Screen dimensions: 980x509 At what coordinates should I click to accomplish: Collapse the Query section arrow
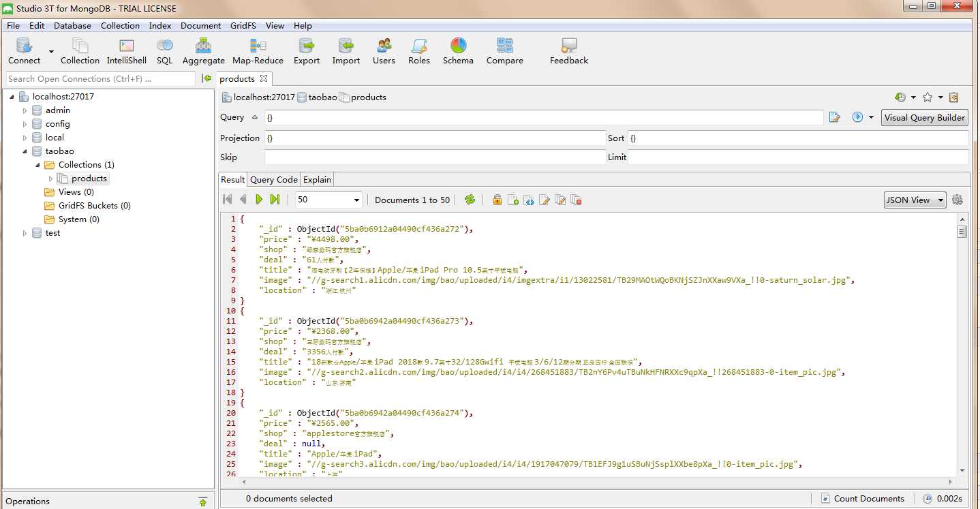[x=255, y=117]
